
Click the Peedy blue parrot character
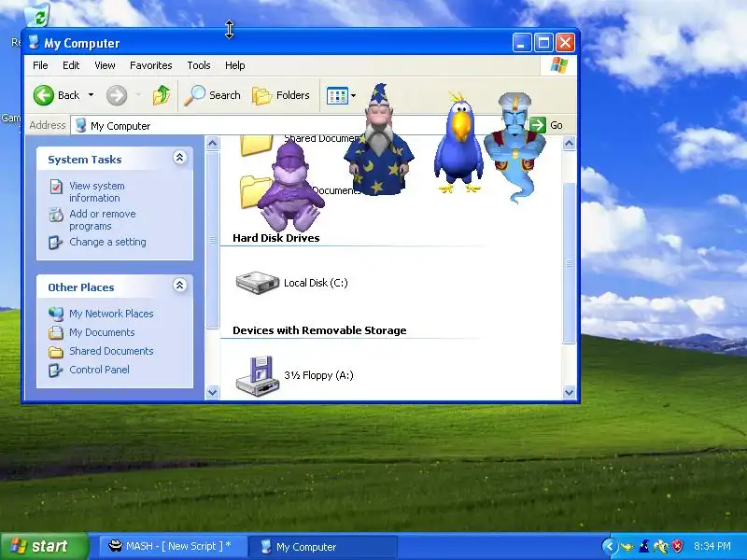(458, 143)
